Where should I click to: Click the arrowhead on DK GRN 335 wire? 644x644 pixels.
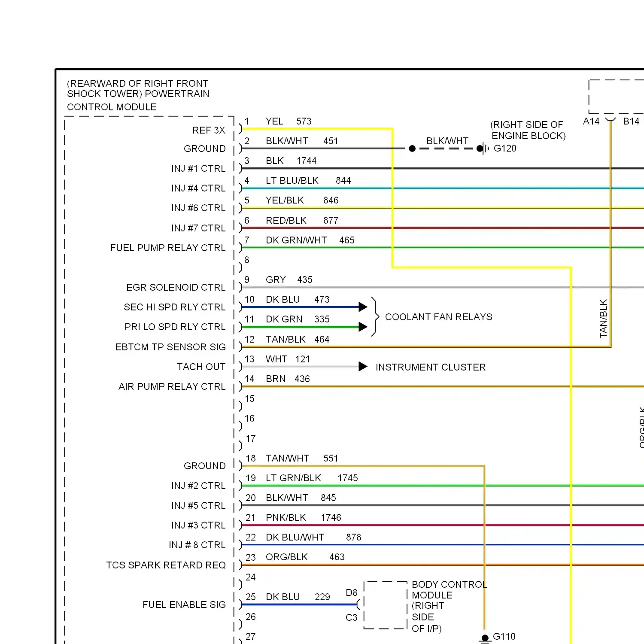[x=363, y=327]
